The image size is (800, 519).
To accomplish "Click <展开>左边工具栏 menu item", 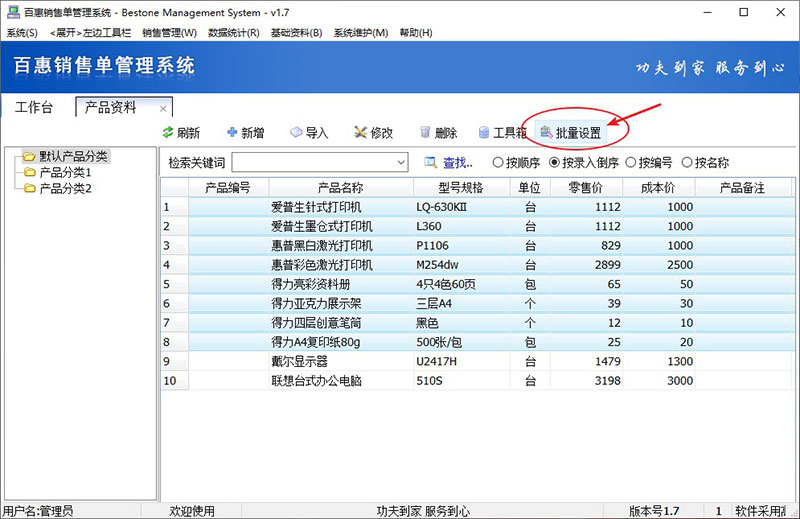I will (x=90, y=33).
